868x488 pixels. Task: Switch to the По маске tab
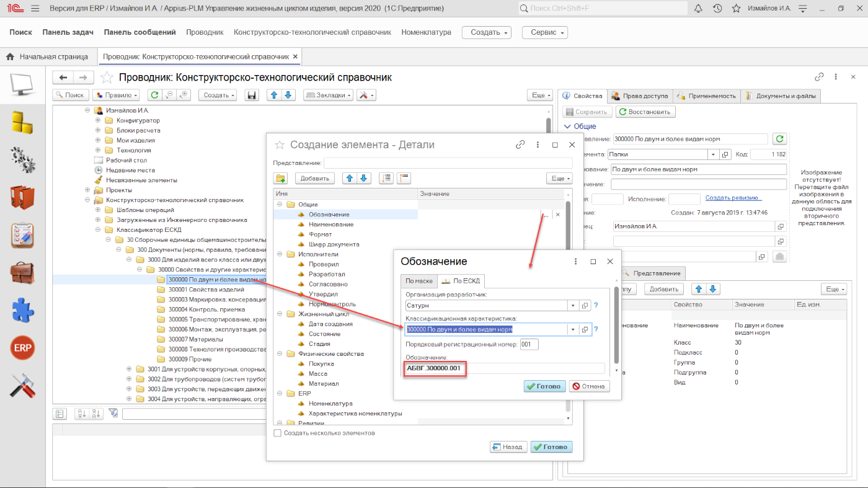[x=419, y=281]
